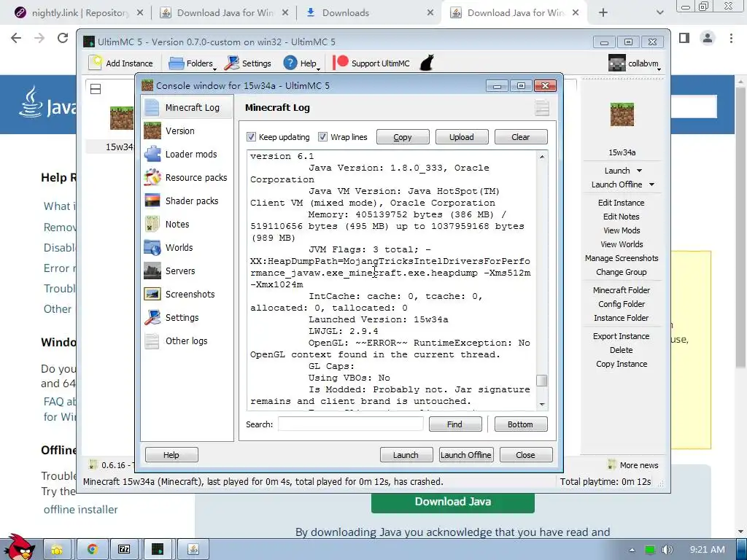Clear the Minecraft log
This screenshot has width=747, height=560.
tap(521, 136)
